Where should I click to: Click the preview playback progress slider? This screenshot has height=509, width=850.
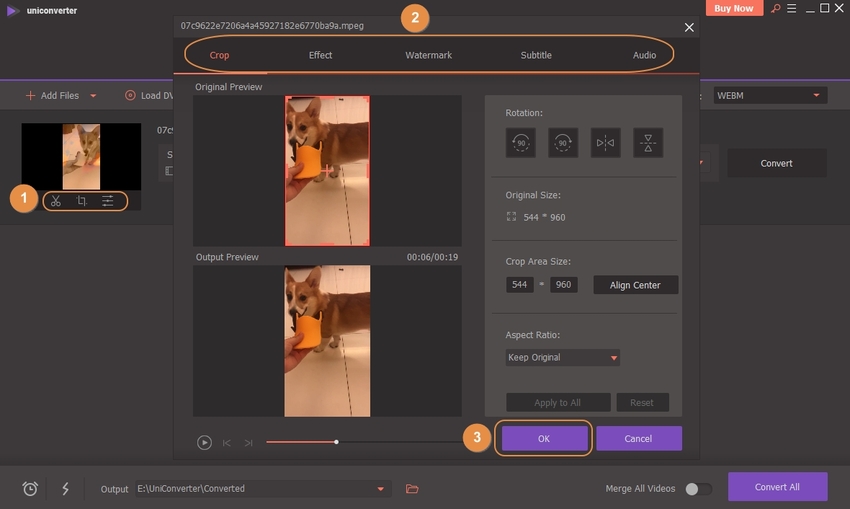point(336,442)
